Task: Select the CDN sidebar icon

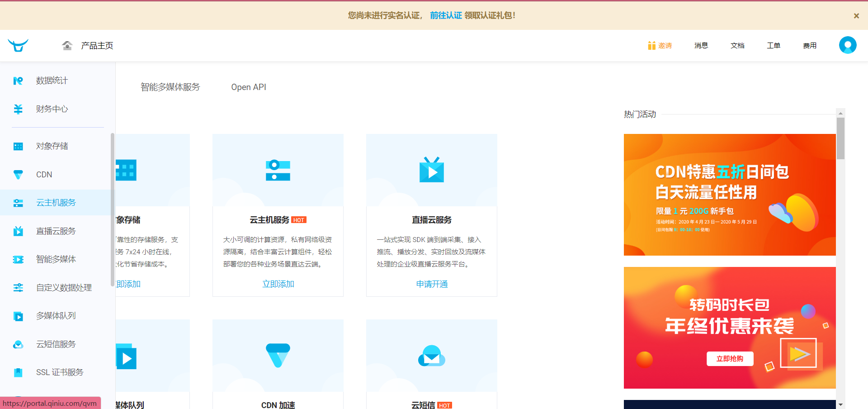Action: click(18, 175)
